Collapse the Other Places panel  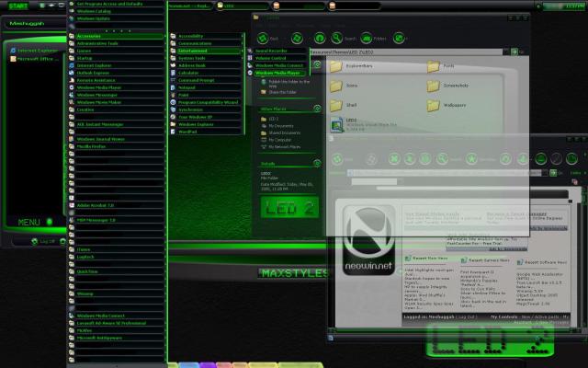317,109
